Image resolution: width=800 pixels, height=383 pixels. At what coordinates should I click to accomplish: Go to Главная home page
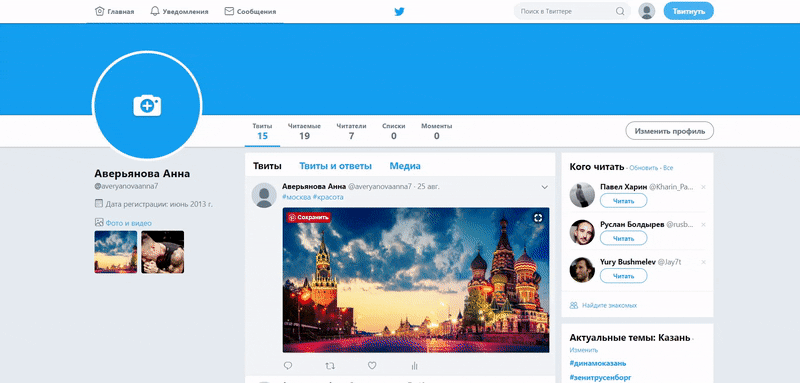pyautogui.click(x=115, y=11)
